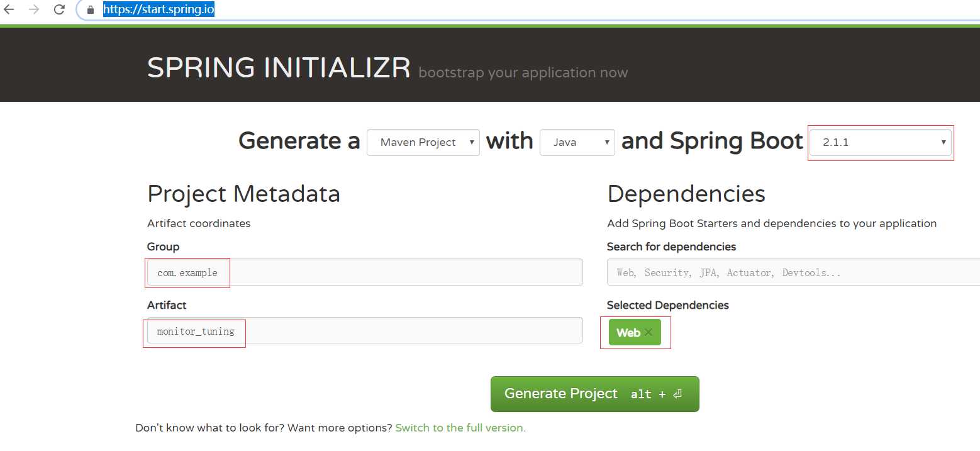This screenshot has height=451, width=980.
Task: Click the SPRING INITIALIZR title
Action: tap(279, 68)
